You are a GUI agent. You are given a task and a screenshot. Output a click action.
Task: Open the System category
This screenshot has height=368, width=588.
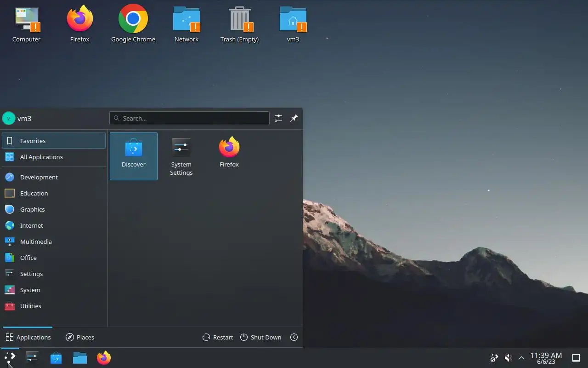pos(54,290)
